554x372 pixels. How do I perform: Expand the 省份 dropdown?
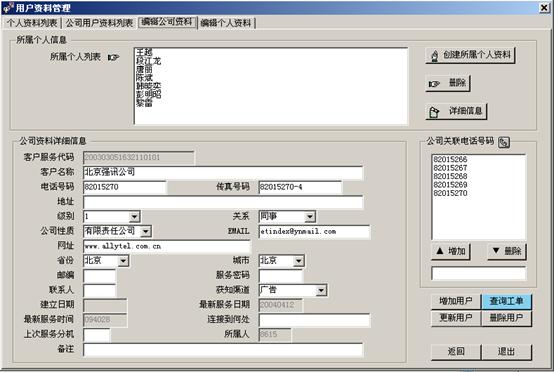(123, 261)
